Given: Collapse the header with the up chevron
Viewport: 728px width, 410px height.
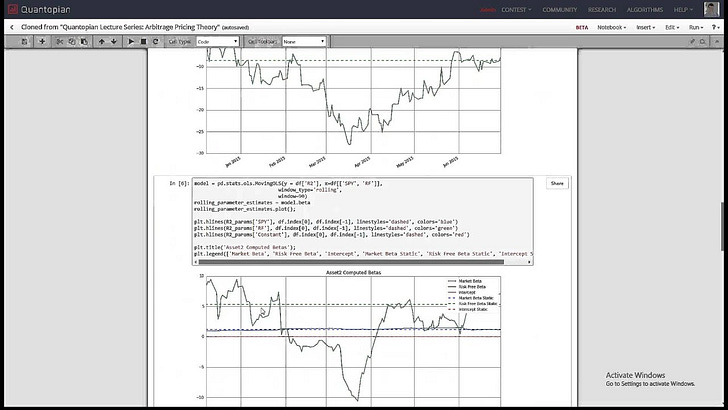Looking at the screenshot, I should [x=717, y=41].
